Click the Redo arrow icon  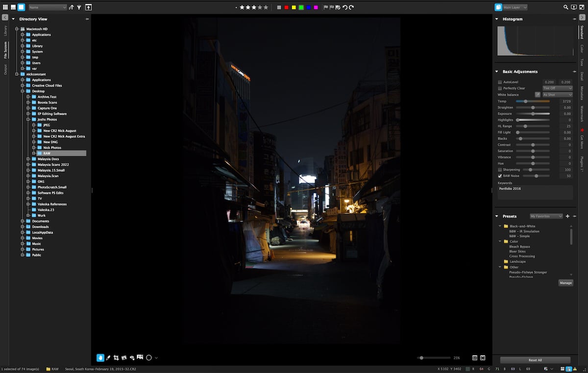click(x=352, y=7)
